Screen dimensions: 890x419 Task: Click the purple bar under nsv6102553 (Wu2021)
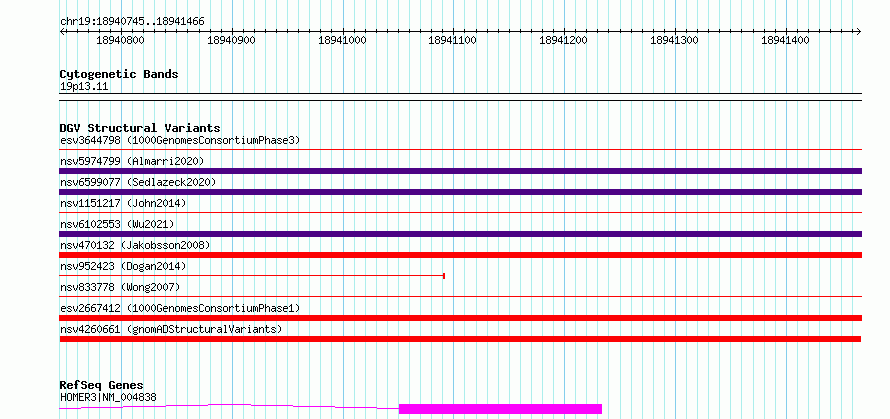point(460,234)
